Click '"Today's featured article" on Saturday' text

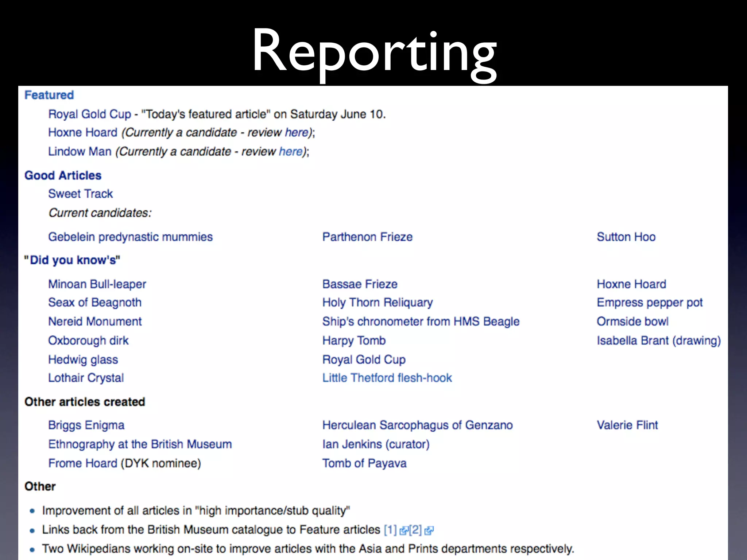(x=263, y=114)
